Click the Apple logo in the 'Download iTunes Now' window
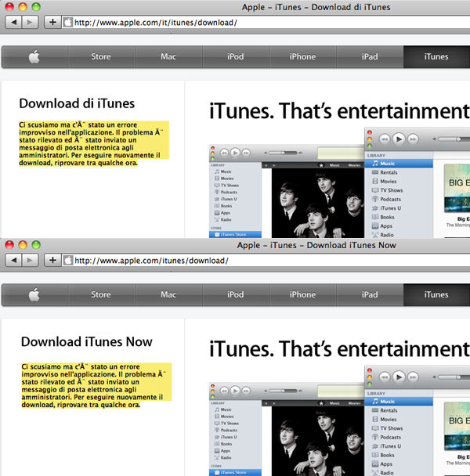Image resolution: width=470 pixels, height=476 pixels. tap(34, 295)
